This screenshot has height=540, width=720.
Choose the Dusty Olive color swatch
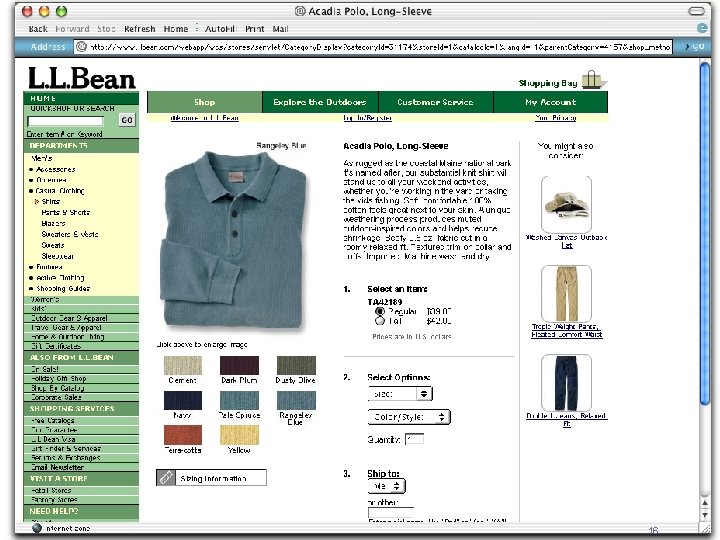pos(296,366)
